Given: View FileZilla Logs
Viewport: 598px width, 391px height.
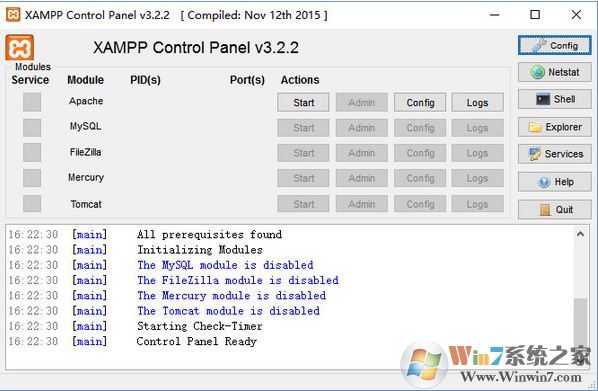Looking at the screenshot, I should pyautogui.click(x=477, y=153).
